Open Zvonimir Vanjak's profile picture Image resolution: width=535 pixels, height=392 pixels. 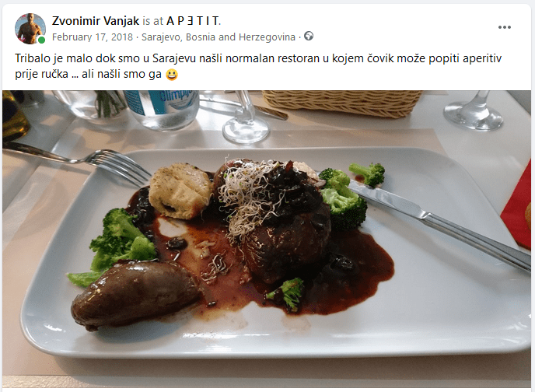[30, 29]
